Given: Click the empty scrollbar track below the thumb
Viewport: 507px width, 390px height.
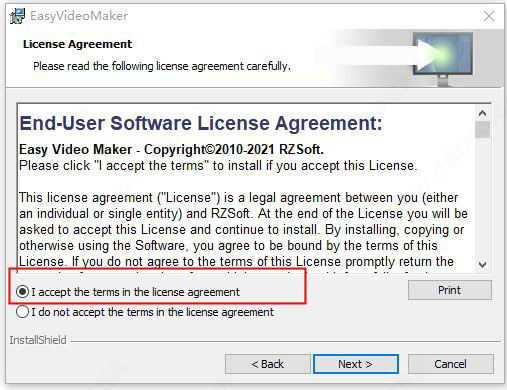Looking at the screenshot, I should point(482,197).
